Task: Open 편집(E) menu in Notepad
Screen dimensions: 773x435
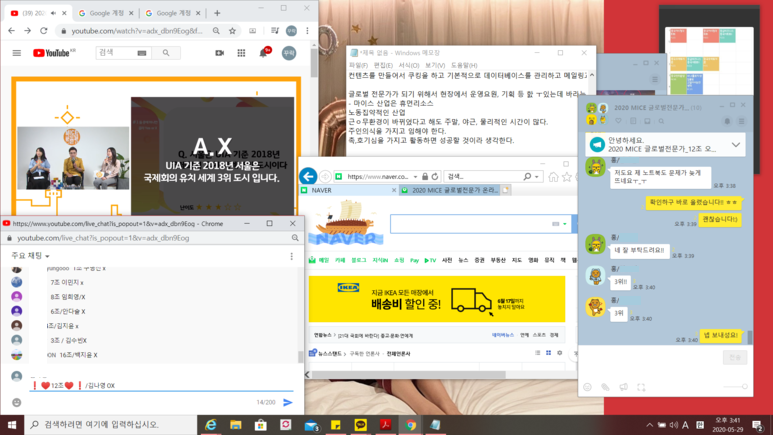Action: 383,65
